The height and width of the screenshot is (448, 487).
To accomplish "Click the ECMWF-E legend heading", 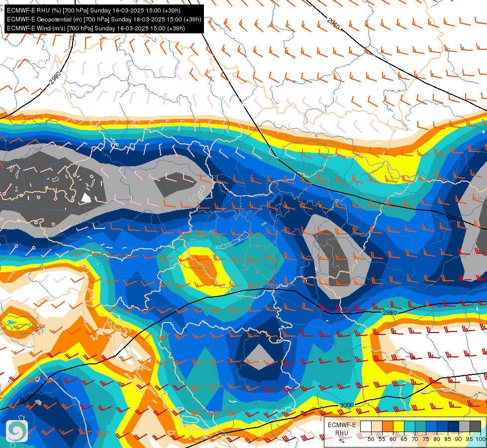I will click(342, 425).
